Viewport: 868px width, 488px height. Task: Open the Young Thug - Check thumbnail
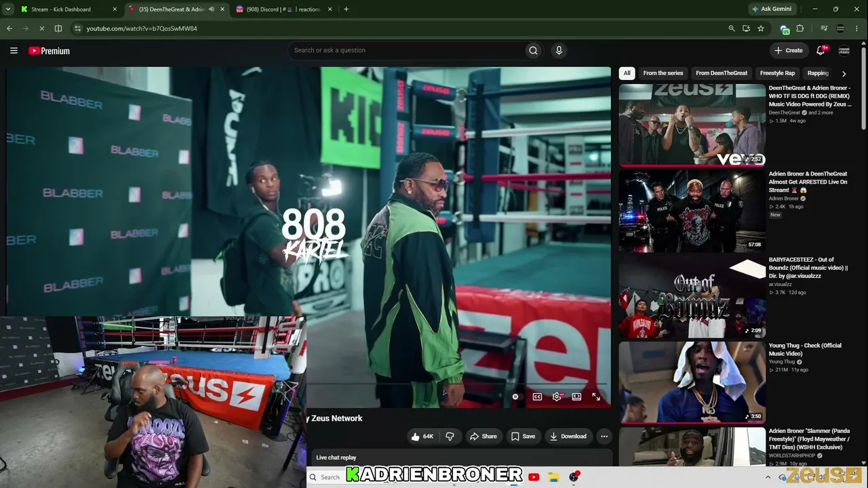(692, 383)
